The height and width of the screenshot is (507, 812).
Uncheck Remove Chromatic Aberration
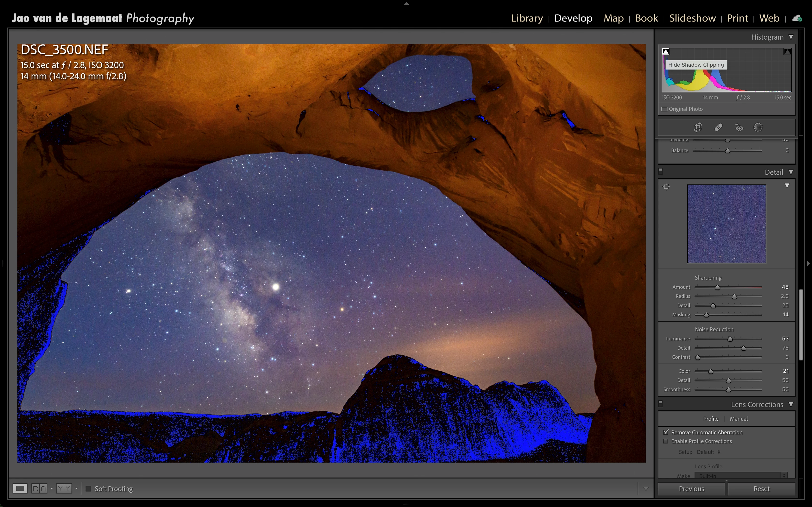(x=666, y=432)
